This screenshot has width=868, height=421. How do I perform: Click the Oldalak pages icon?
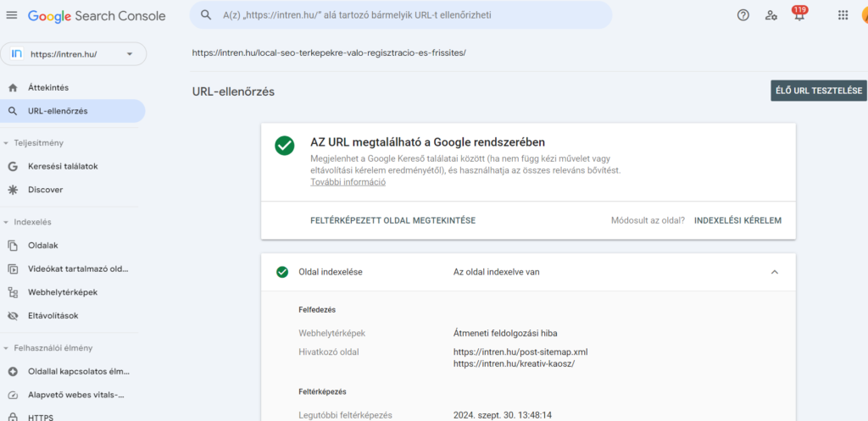[x=13, y=246]
